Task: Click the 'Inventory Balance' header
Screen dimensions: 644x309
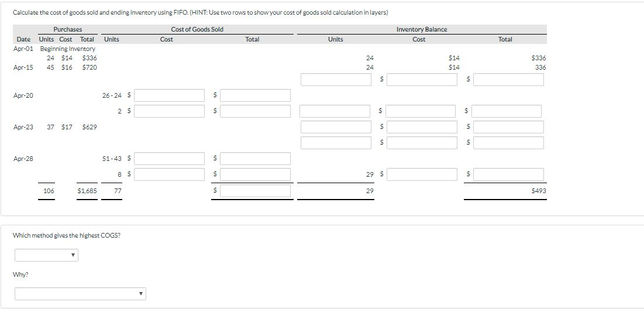Action: (422, 29)
